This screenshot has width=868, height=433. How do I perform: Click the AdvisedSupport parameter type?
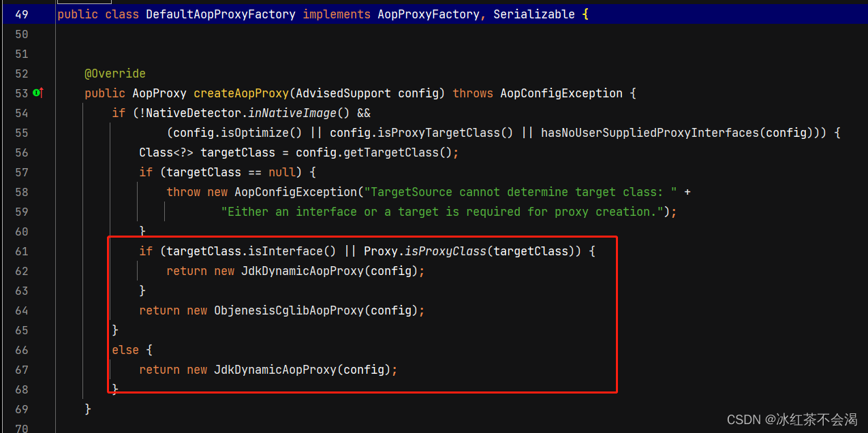343,93
